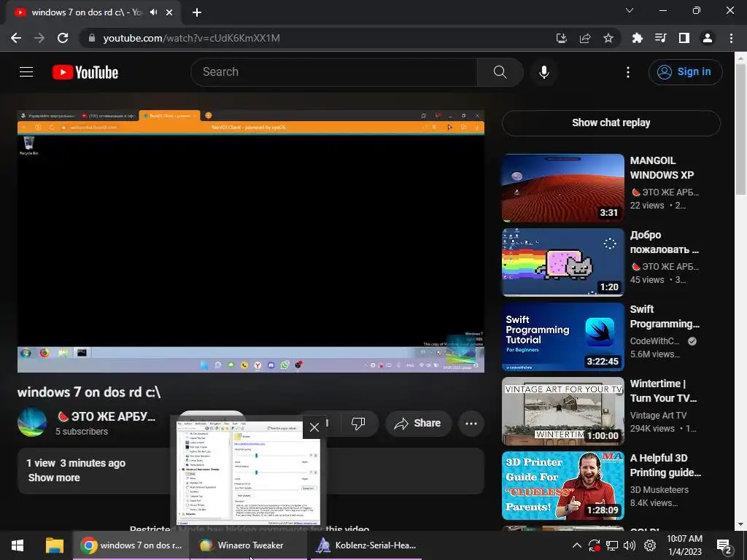747x560 pixels.
Task: Click the Winaero Tweaker preview thumbnail
Action: coord(248,472)
